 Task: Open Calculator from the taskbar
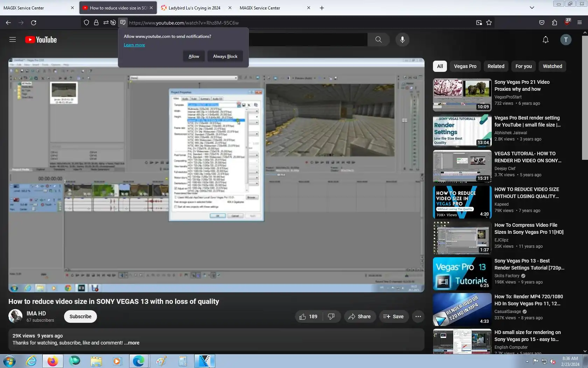[183, 361]
